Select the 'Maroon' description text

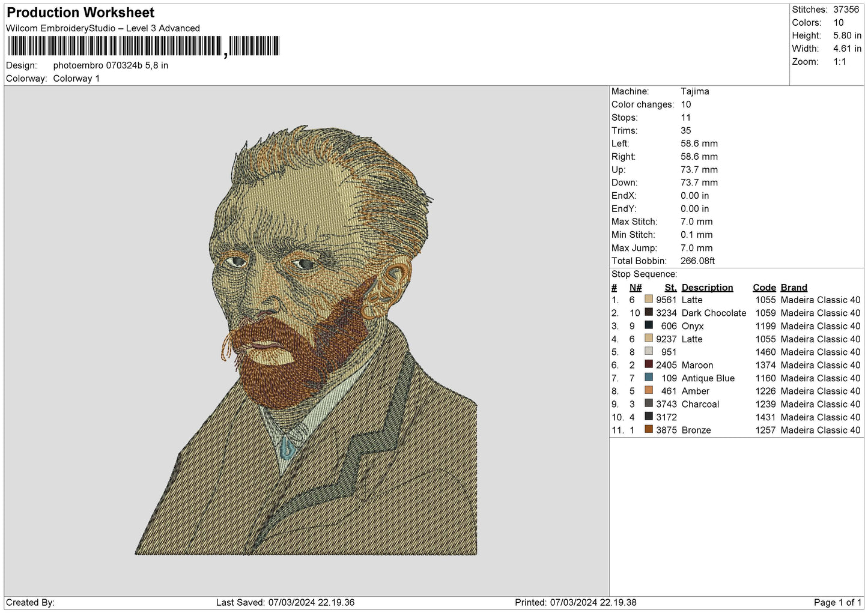tap(697, 366)
